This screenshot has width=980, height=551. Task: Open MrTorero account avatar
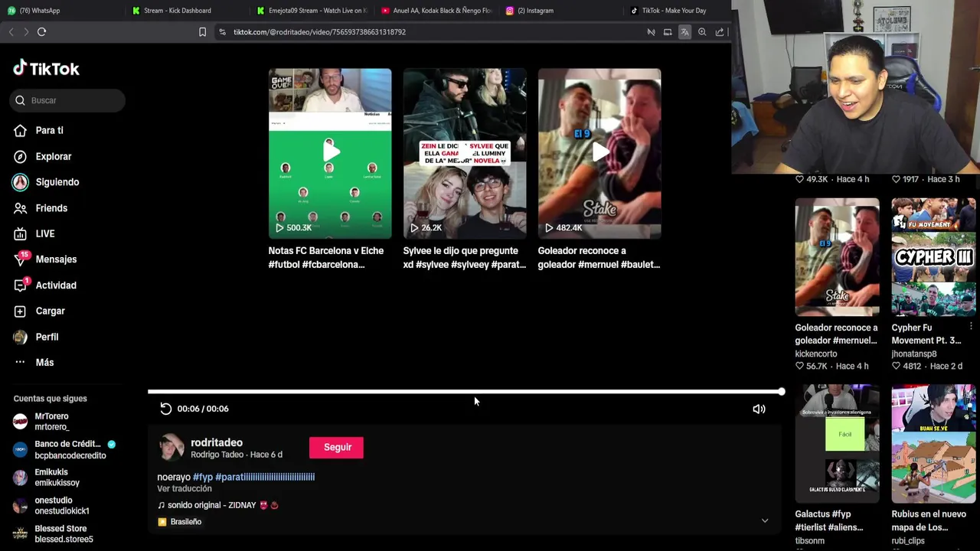pos(21,422)
